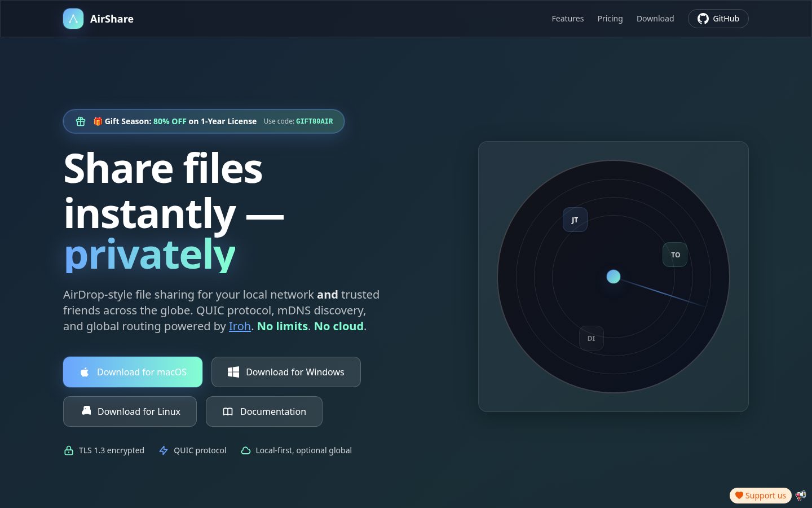
Task: Follow the Iroh hyperlink
Action: [240, 326]
